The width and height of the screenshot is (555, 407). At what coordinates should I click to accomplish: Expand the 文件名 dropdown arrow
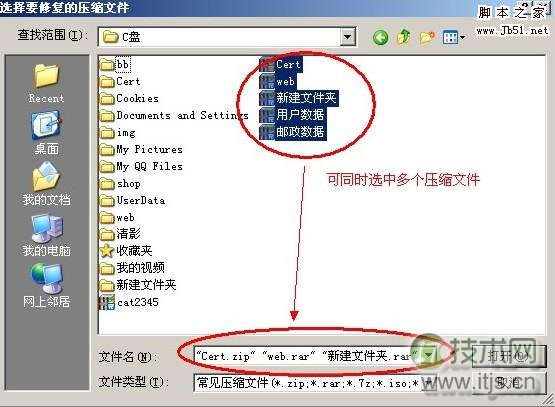tap(429, 355)
